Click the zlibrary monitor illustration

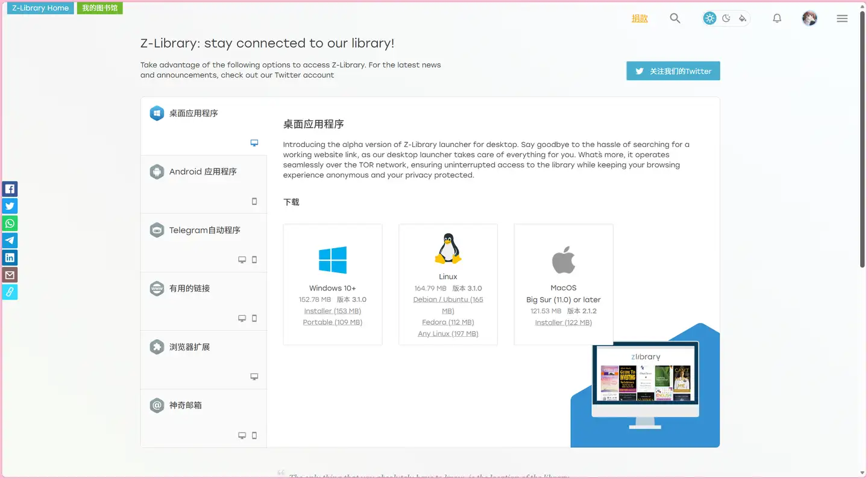coord(645,386)
